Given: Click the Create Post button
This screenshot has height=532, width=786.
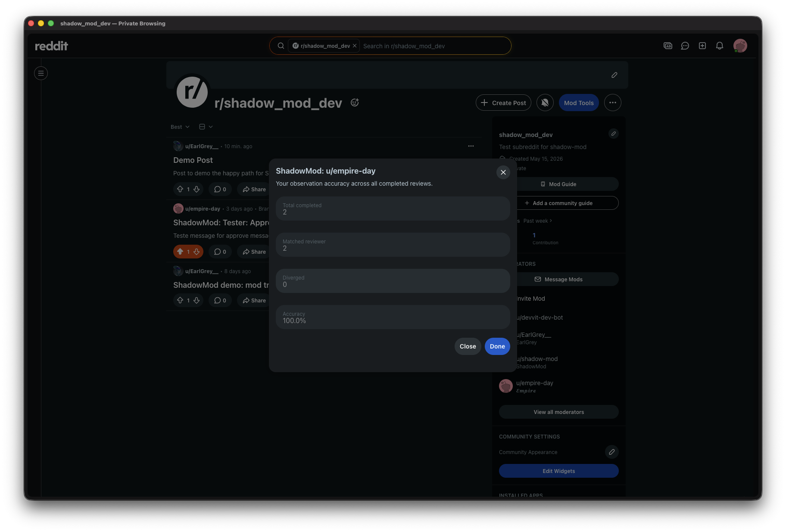Looking at the screenshot, I should (x=503, y=103).
